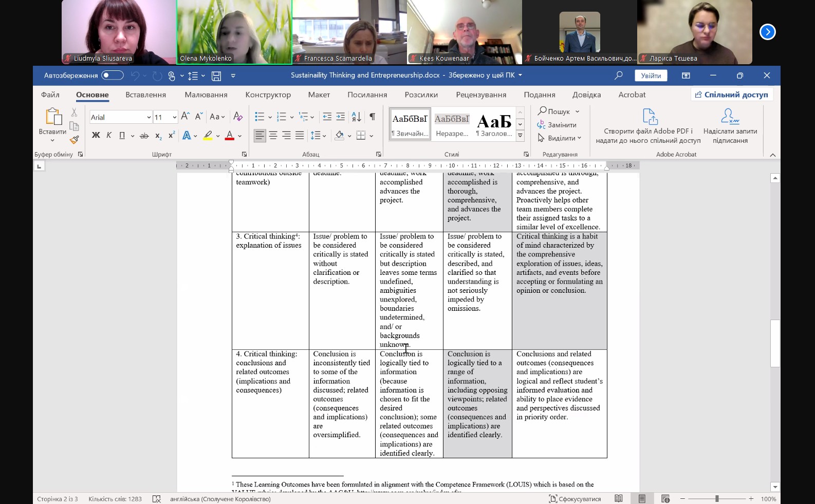Open search with the magnifier in title bar

tap(619, 76)
